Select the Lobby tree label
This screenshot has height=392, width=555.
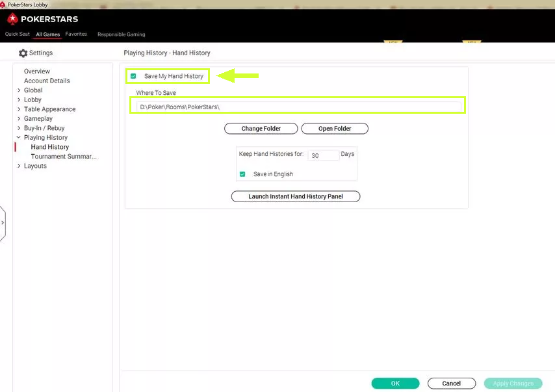coord(32,100)
